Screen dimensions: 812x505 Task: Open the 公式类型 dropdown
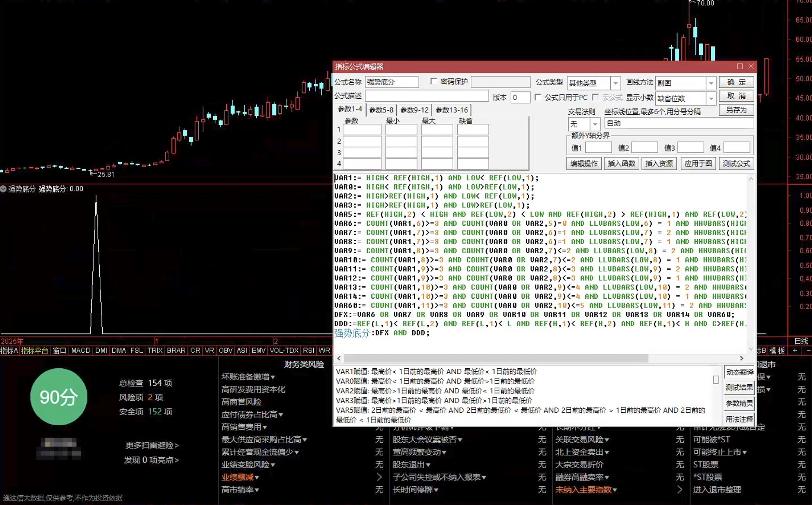tap(616, 83)
